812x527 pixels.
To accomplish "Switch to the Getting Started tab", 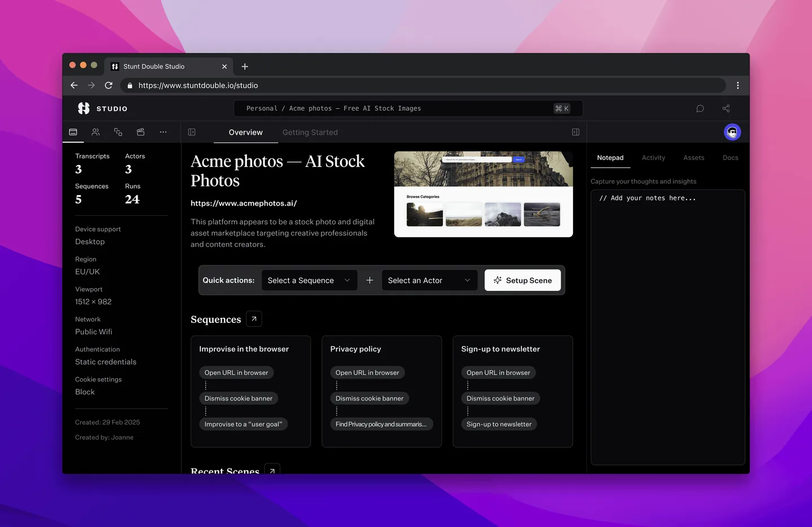I will tap(310, 132).
